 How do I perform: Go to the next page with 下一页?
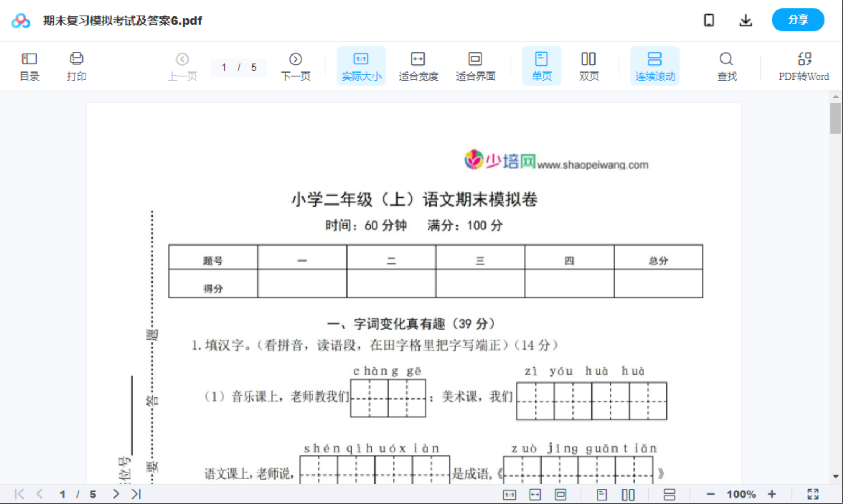coord(295,65)
